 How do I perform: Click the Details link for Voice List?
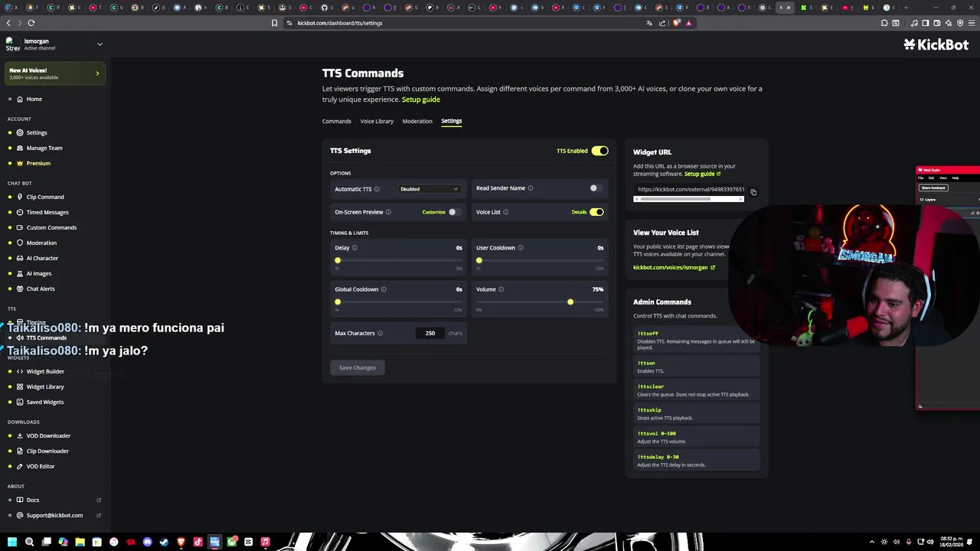coord(579,212)
